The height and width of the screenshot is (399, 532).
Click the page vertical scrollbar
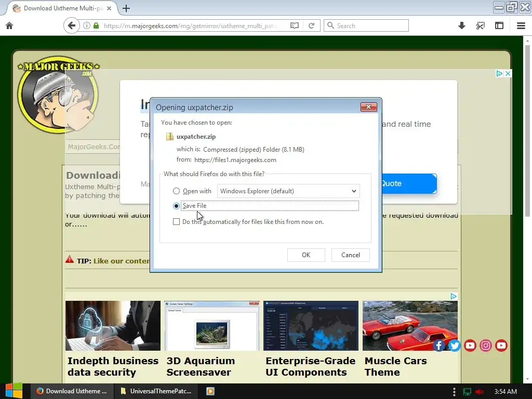(x=527, y=130)
